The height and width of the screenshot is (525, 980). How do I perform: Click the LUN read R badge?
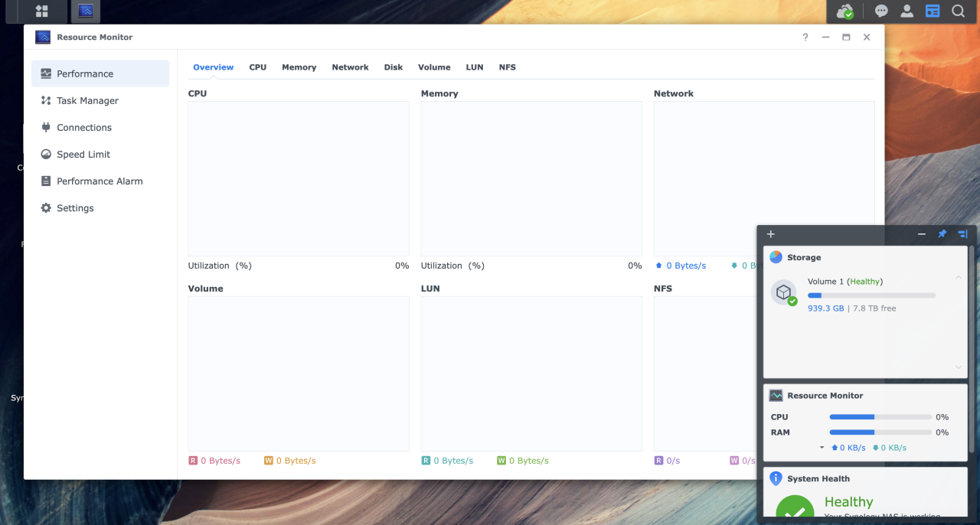426,461
